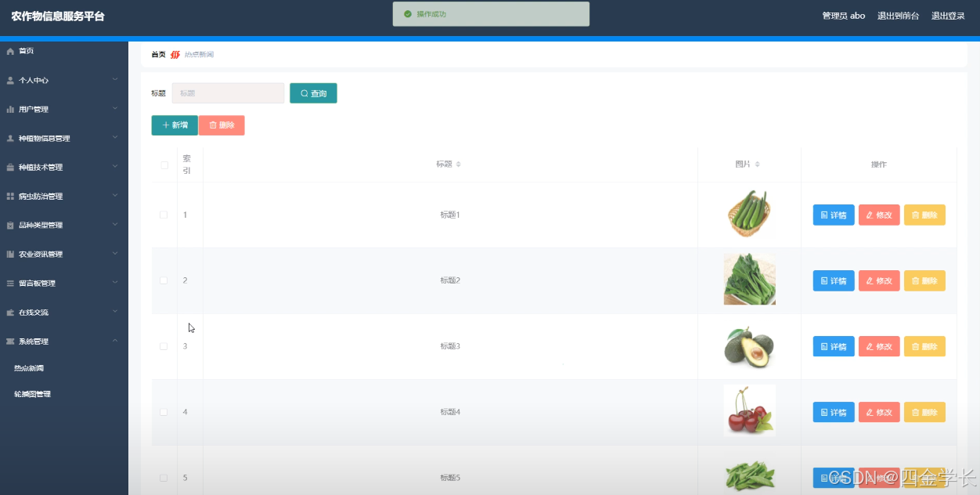Click the 种植技术管理 briefcase icon
Screen dimensions: 980x495
10,168
